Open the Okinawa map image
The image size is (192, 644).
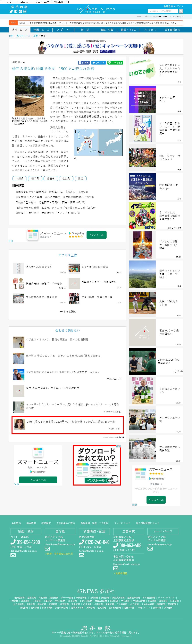point(98,143)
